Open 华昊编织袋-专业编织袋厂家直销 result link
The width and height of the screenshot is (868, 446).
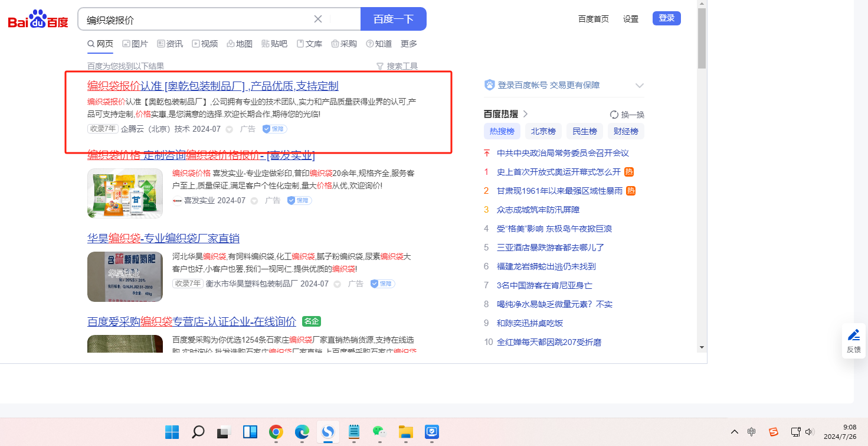pyautogui.click(x=163, y=238)
